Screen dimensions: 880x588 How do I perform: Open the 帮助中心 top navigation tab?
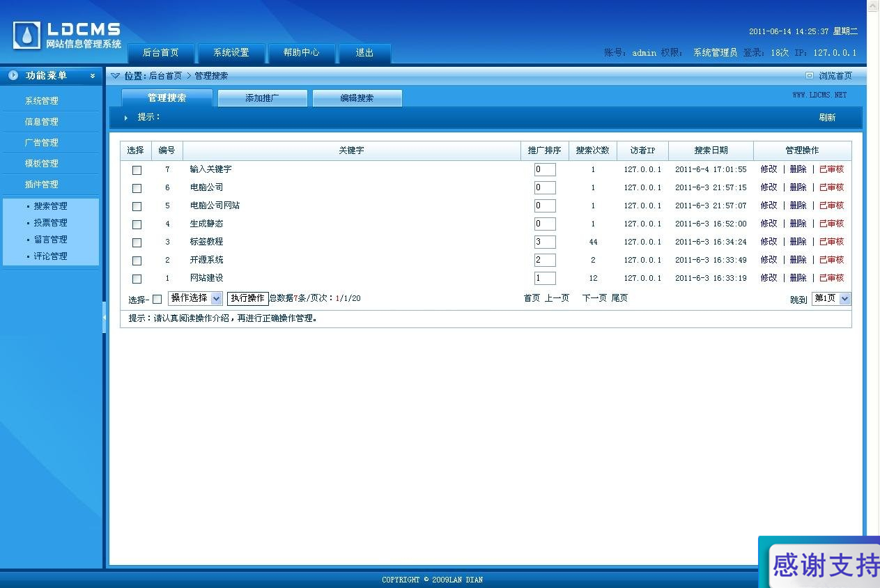(301, 53)
